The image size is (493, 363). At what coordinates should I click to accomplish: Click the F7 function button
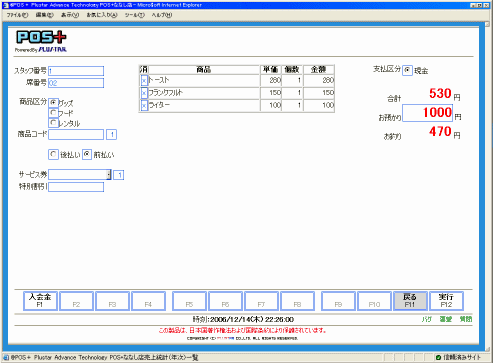[x=261, y=301]
